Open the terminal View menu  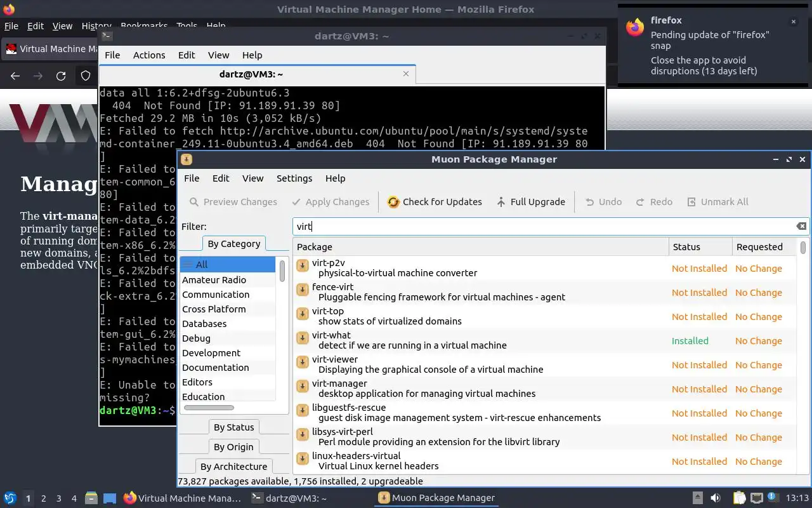(x=218, y=55)
